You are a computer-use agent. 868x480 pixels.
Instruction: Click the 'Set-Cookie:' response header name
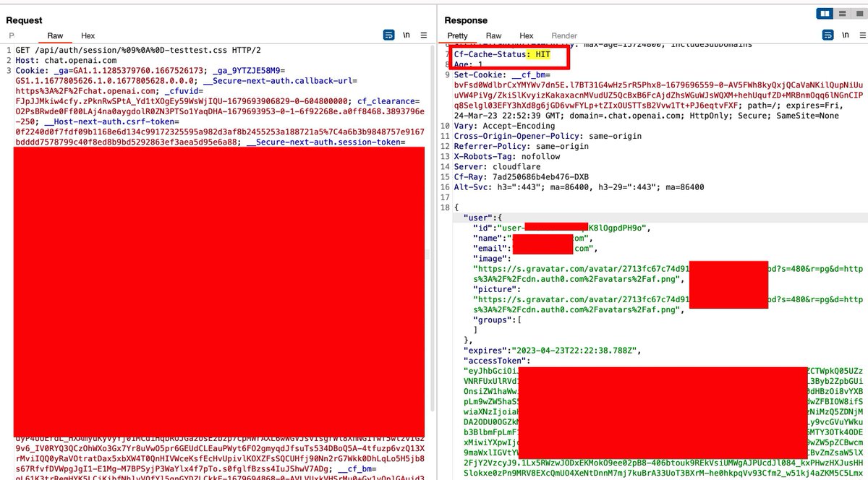(480, 74)
